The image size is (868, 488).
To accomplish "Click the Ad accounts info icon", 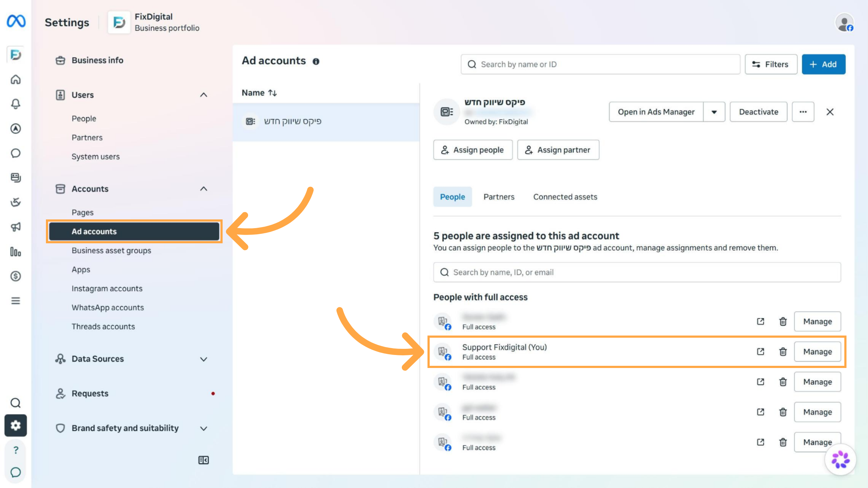I will point(316,61).
